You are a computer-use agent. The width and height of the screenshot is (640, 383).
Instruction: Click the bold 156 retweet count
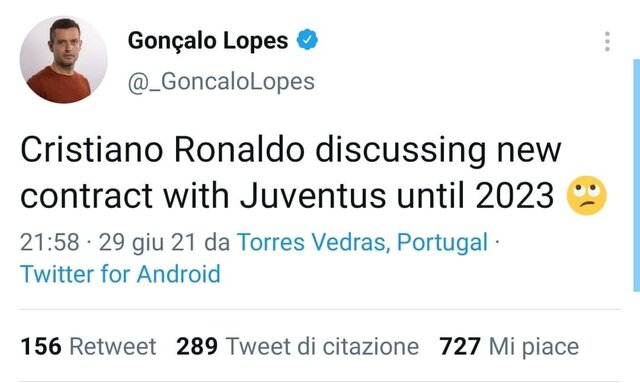pyautogui.click(x=41, y=346)
